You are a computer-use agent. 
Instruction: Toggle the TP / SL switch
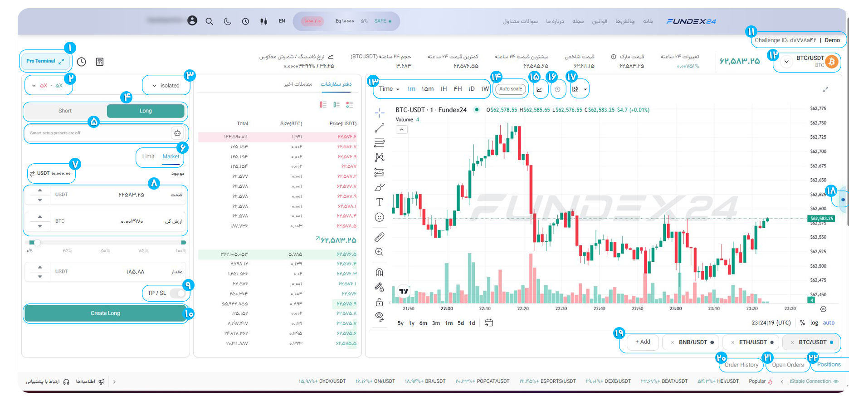pyautogui.click(x=177, y=293)
